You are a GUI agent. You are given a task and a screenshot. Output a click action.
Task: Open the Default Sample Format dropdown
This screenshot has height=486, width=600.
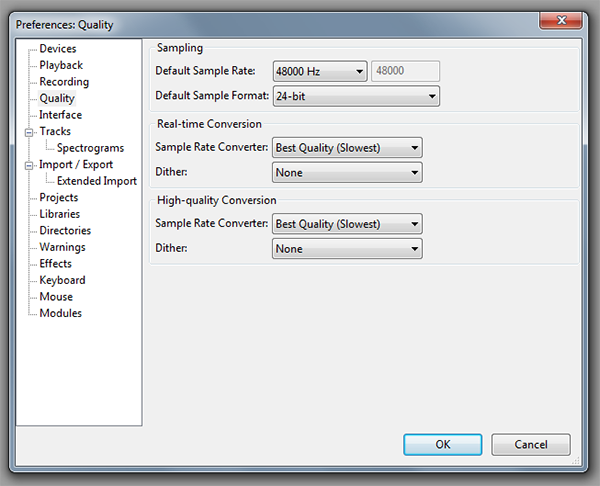(x=355, y=96)
